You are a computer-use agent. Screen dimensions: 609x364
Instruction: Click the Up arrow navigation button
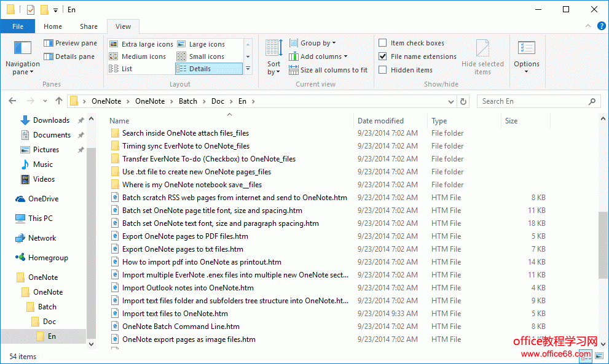pos(59,101)
